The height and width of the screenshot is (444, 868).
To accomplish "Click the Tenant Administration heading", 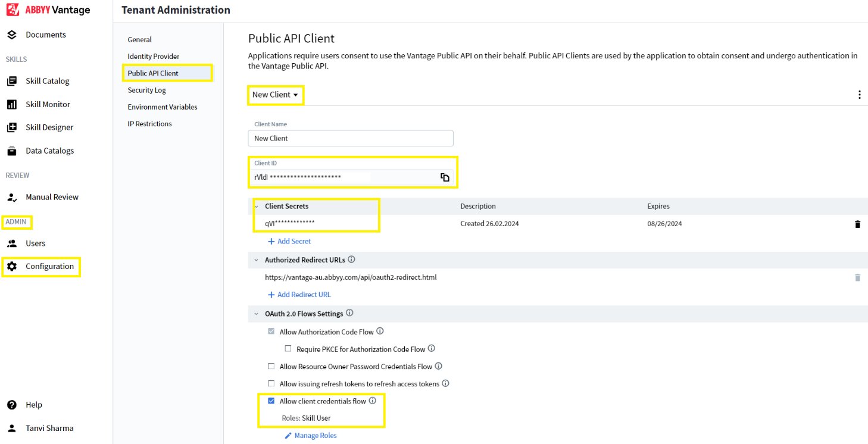I will pos(176,10).
